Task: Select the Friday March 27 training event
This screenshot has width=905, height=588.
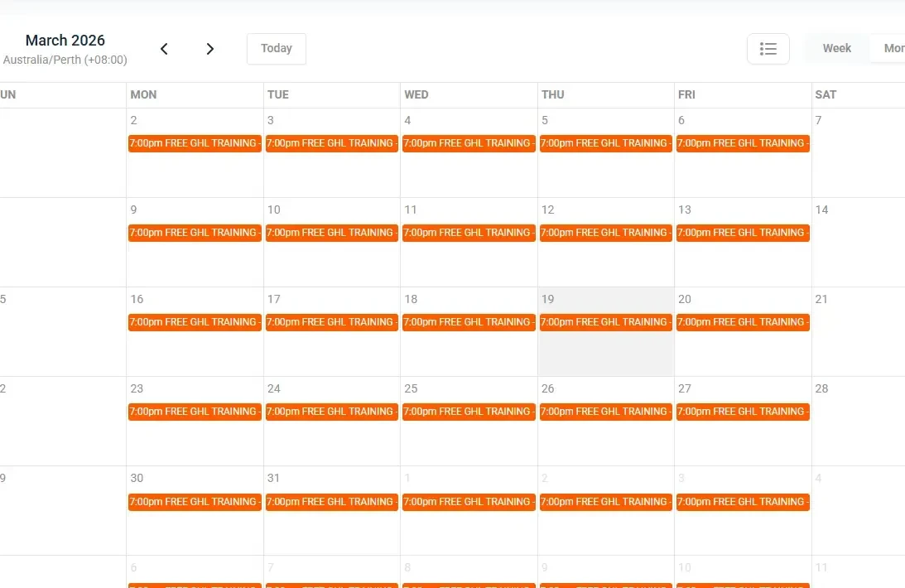Action: pyautogui.click(x=743, y=412)
